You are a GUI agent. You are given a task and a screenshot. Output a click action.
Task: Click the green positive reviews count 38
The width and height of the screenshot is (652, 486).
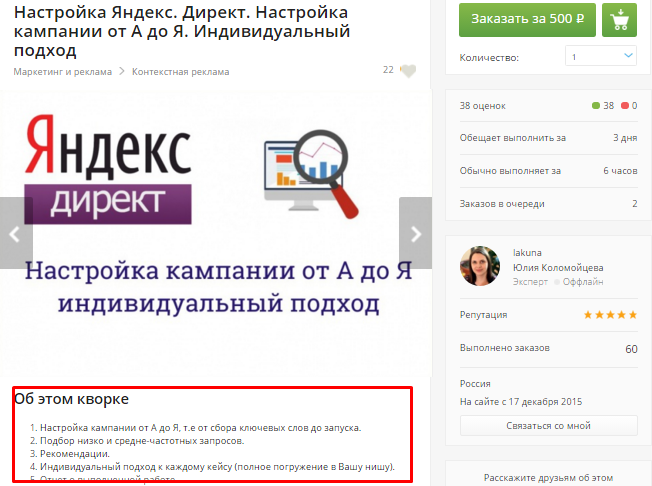pyautogui.click(x=603, y=106)
